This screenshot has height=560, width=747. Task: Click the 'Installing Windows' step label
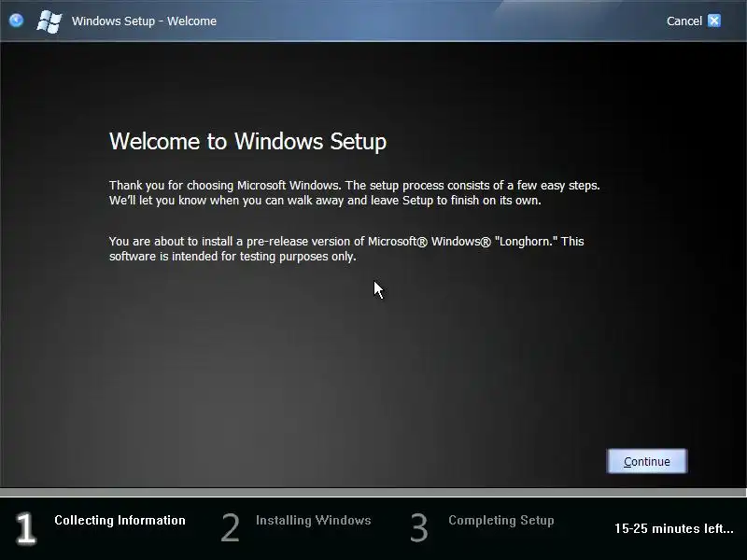[x=314, y=520]
